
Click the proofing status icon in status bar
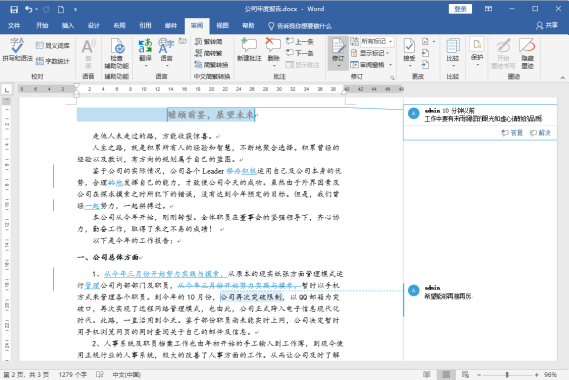[x=100, y=375]
